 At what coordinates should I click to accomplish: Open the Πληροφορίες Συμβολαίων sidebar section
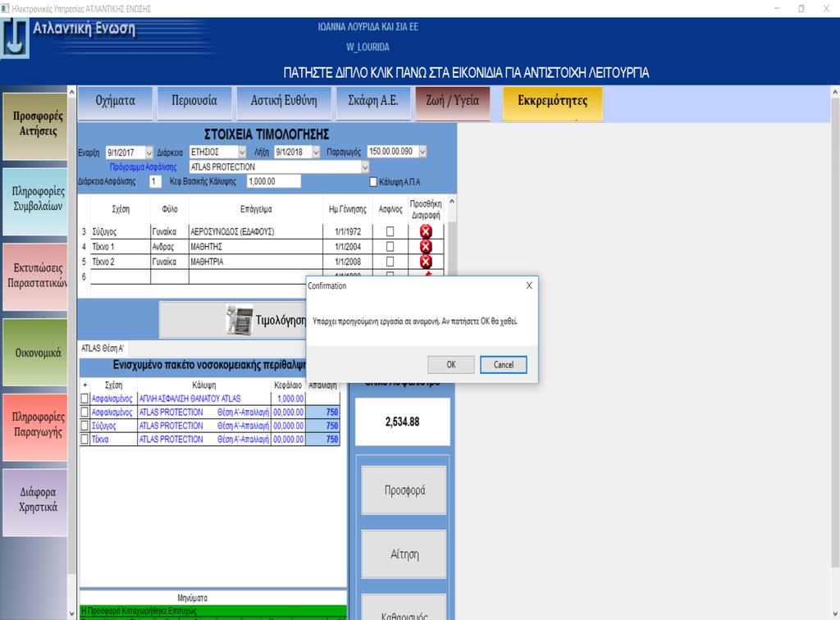click(35, 201)
